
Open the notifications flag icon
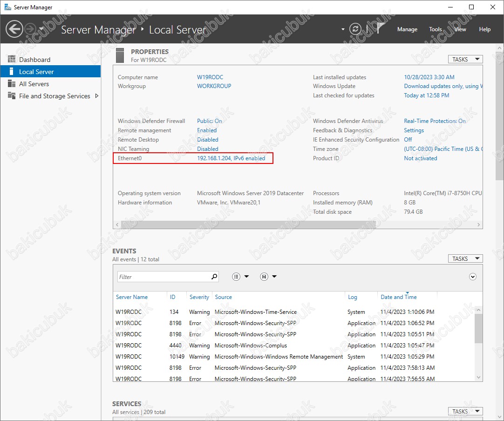[x=380, y=28]
